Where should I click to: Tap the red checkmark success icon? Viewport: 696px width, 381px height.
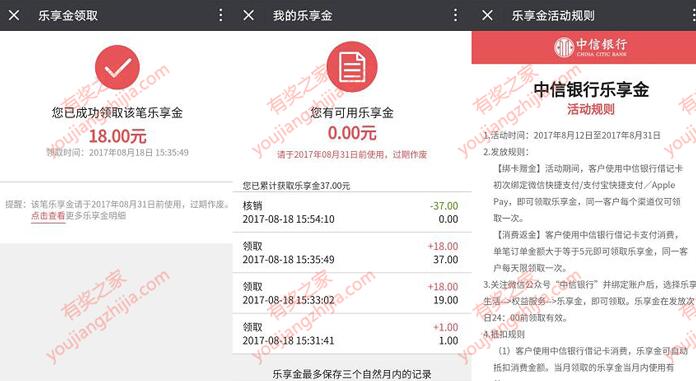[x=117, y=67]
